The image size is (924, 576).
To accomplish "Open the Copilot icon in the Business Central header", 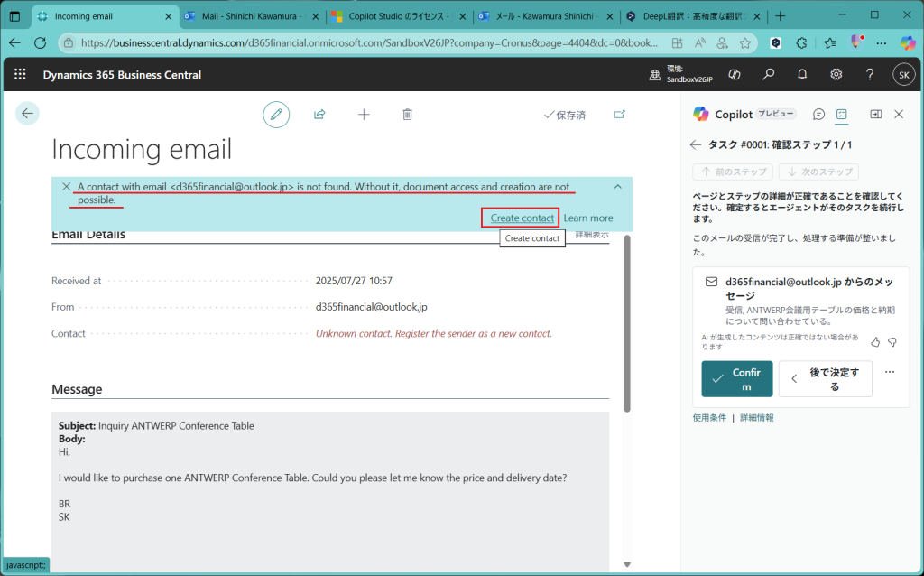I will pyautogui.click(x=735, y=74).
